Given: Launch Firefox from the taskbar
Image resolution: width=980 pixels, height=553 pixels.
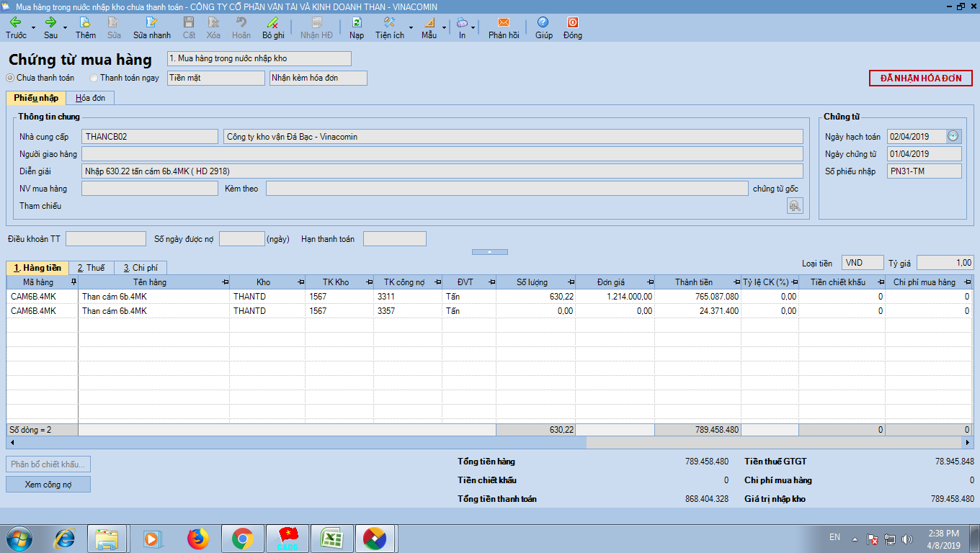Looking at the screenshot, I should pos(197,538).
